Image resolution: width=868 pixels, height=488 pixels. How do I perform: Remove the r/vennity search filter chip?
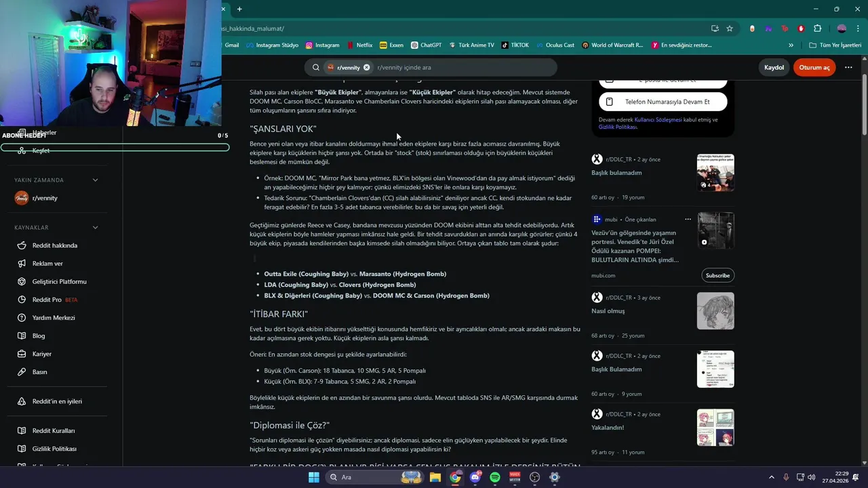366,67
